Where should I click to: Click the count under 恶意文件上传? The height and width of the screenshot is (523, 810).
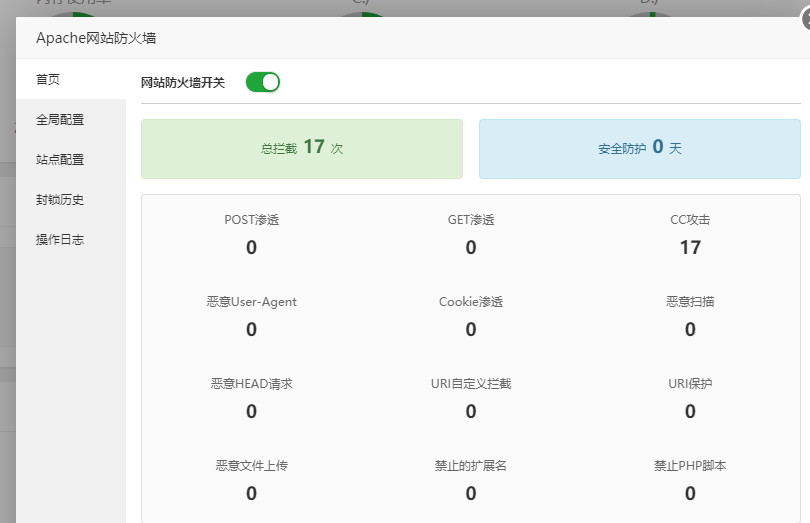[x=252, y=494]
